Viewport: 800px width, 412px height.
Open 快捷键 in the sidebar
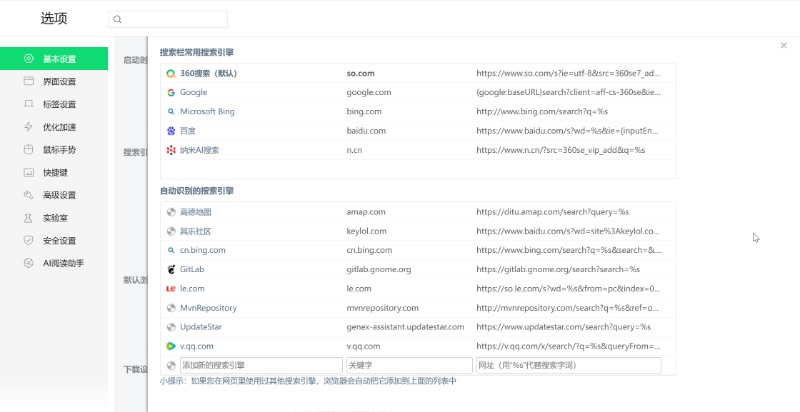(54, 172)
